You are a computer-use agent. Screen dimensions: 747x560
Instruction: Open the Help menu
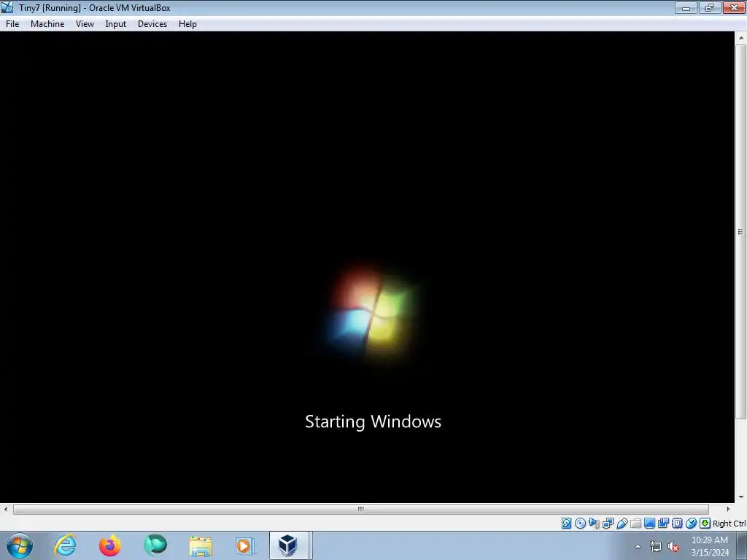point(187,24)
